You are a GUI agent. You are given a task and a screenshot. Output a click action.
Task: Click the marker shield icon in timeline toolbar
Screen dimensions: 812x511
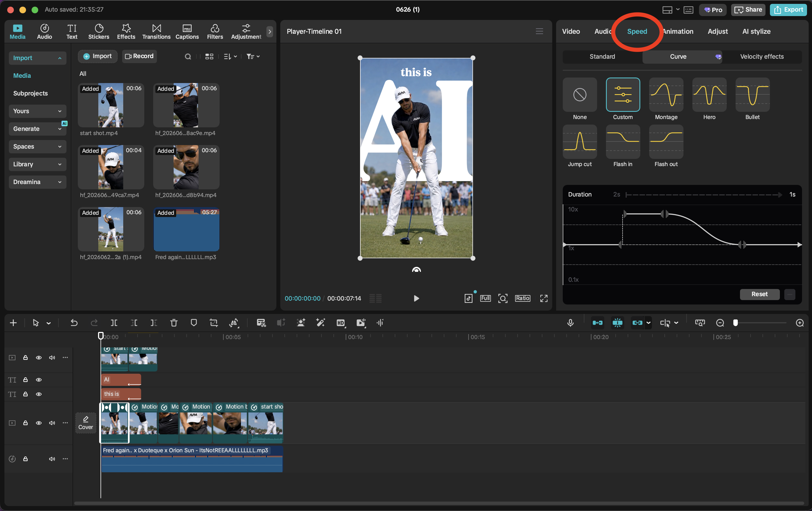point(194,323)
